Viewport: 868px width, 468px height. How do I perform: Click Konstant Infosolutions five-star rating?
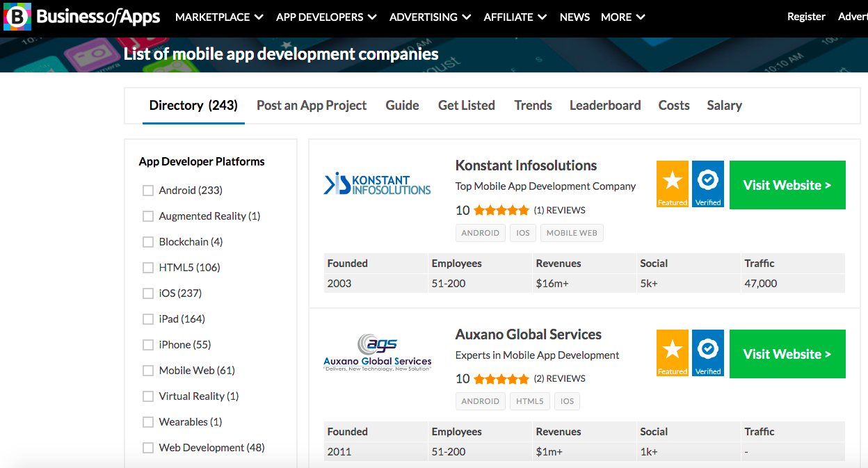(x=501, y=210)
